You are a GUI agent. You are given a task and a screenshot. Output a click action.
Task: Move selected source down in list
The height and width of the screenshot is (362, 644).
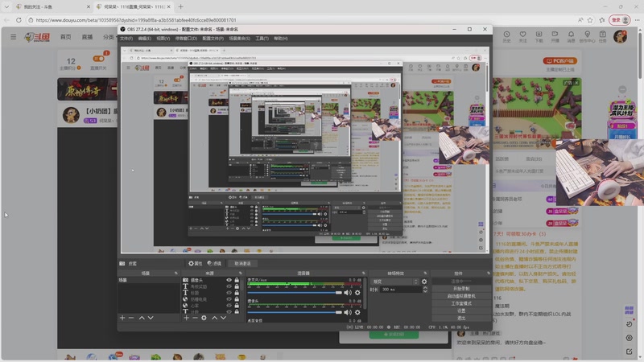click(x=224, y=318)
